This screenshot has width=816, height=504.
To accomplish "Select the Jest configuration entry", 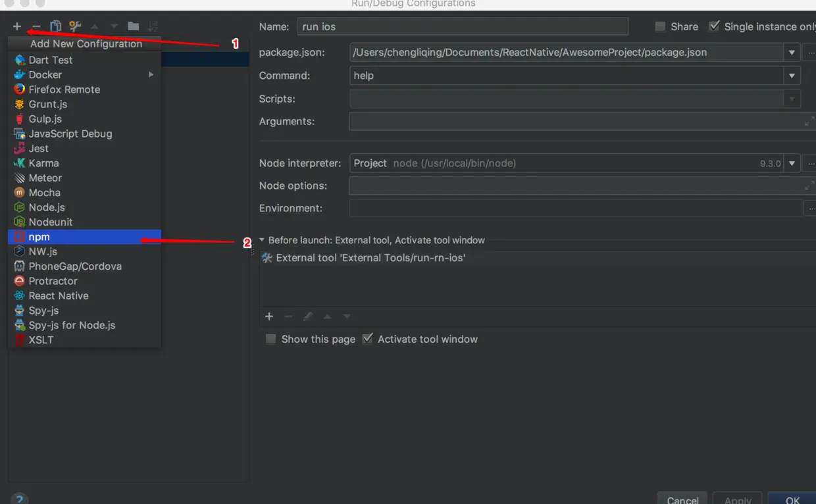I will point(84,149).
